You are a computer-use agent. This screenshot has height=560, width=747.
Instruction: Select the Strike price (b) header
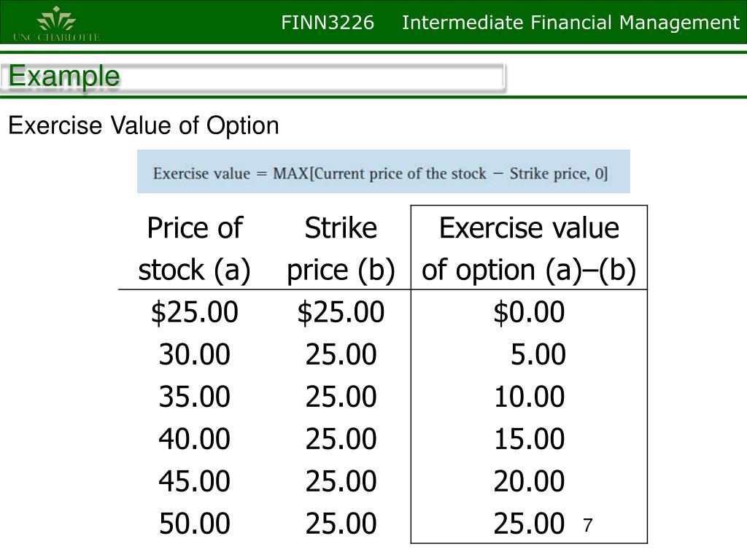click(341, 249)
